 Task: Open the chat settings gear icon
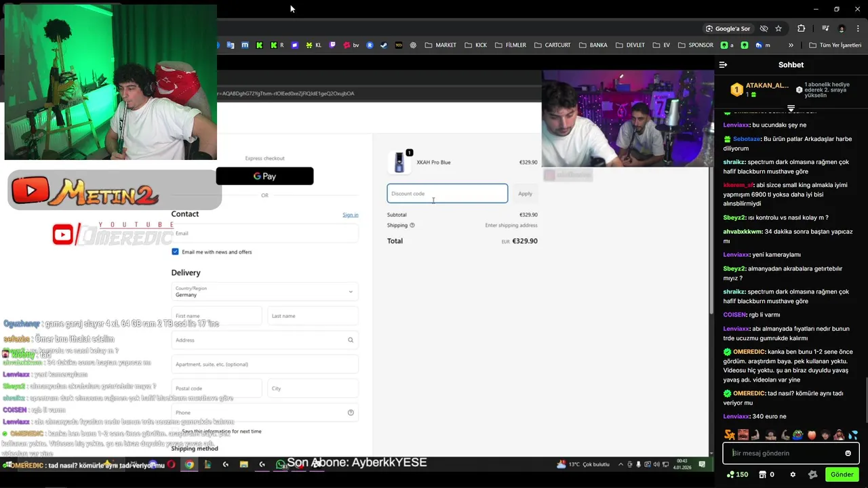click(793, 474)
